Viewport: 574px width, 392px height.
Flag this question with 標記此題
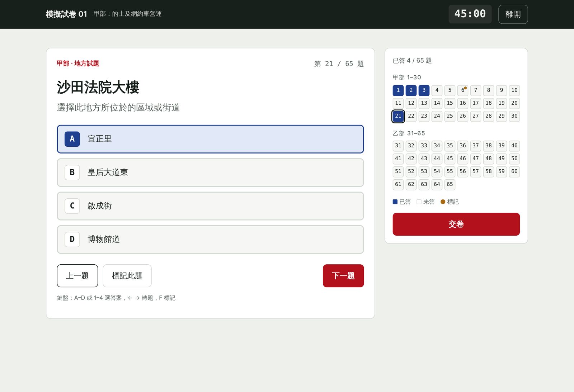(x=127, y=276)
